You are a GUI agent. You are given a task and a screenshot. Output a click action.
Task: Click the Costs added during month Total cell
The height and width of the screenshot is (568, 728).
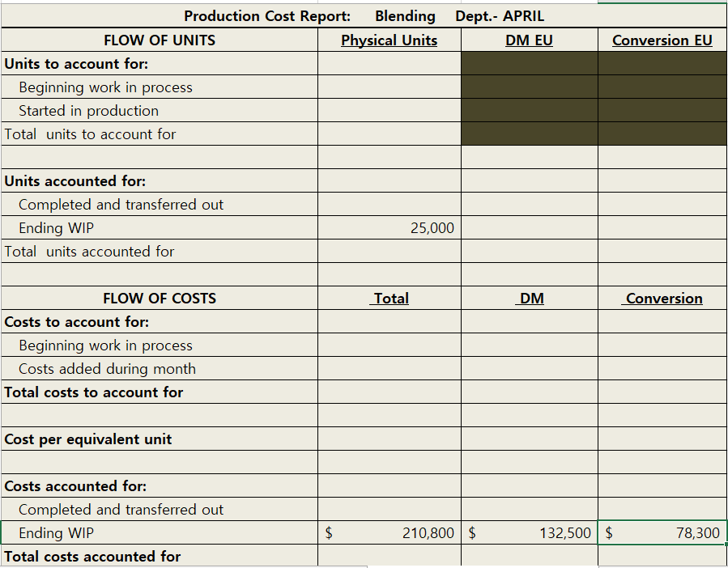point(389,368)
